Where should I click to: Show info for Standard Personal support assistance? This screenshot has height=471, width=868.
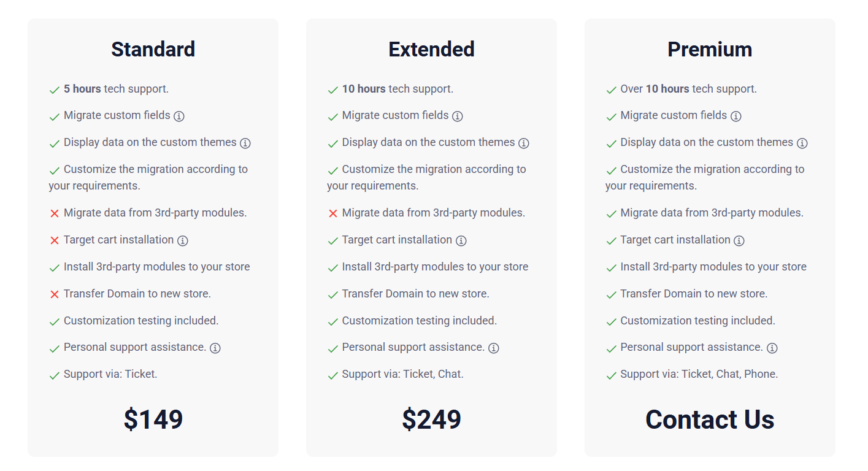click(215, 348)
